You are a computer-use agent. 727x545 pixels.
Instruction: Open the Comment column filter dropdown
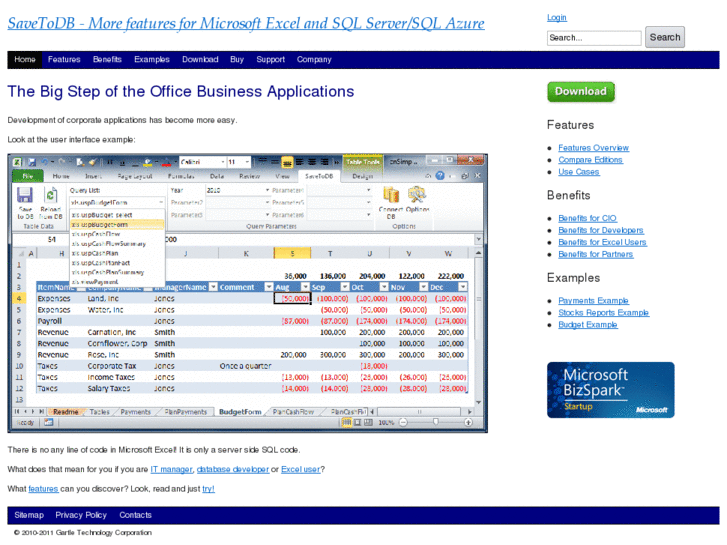[268, 287]
